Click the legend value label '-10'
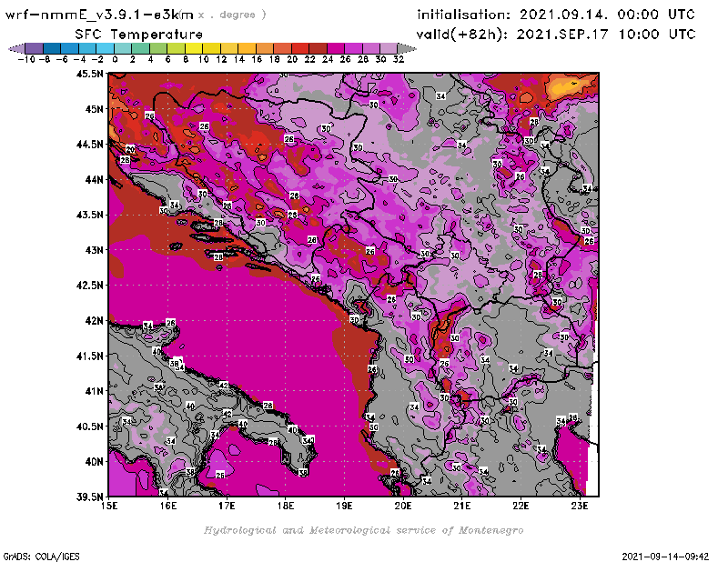The image size is (728, 562). coord(26,59)
